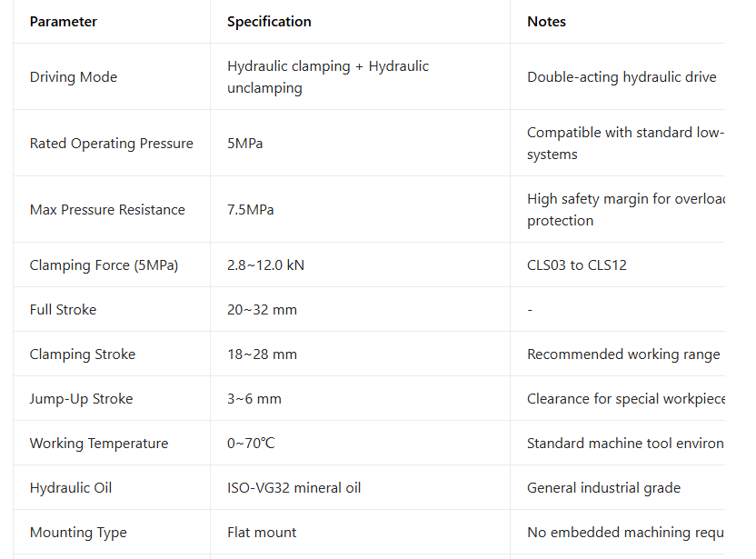Click the ISO-VG32 mineral oil cell

293,488
